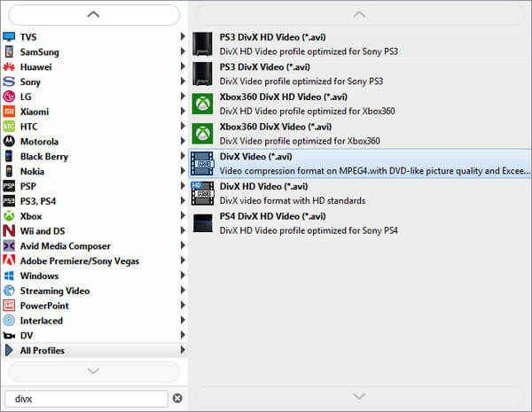
Task: Expand the Windows category arrow
Action: pyautogui.click(x=183, y=276)
